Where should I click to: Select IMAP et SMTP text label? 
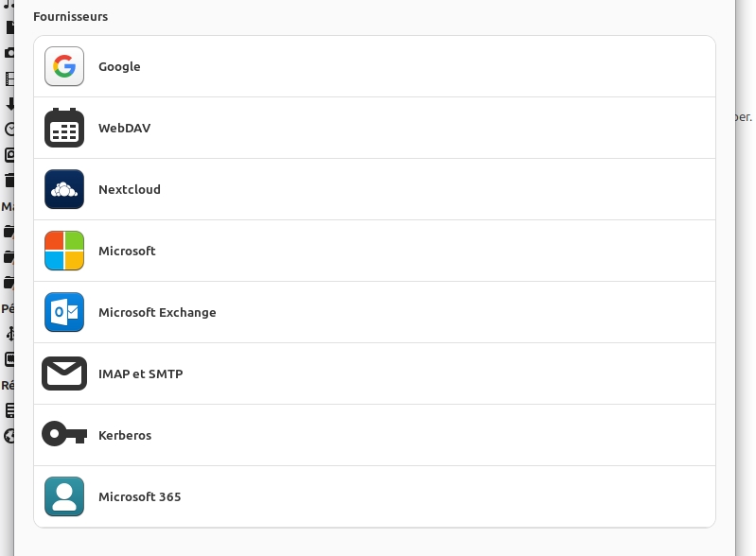click(x=140, y=374)
